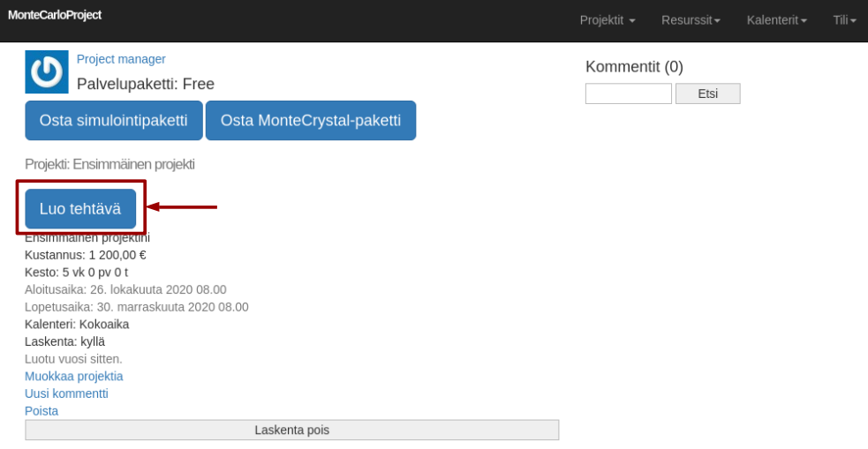The height and width of the screenshot is (449, 868).
Task: Expand the Kalenterit dropdown menu
Action: pos(776,20)
